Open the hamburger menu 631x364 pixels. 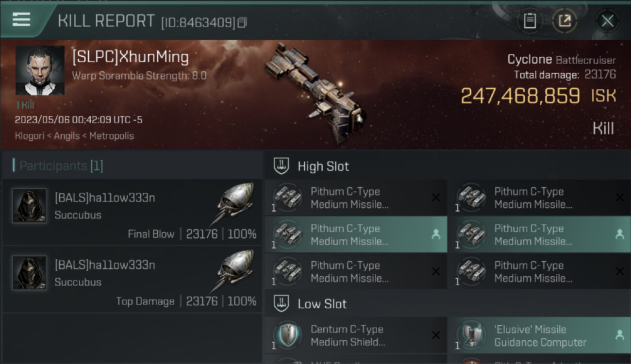[21, 19]
